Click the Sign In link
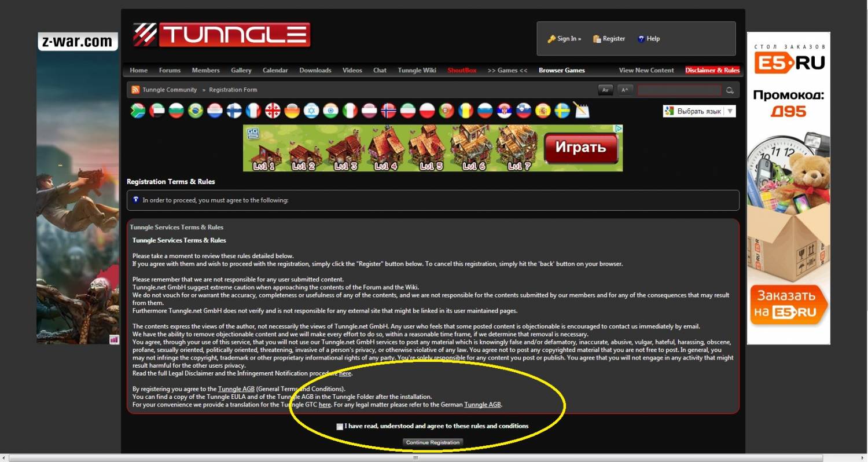This screenshot has height=462, width=868. (x=564, y=39)
